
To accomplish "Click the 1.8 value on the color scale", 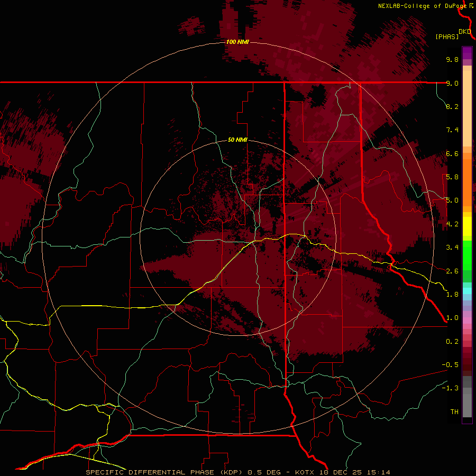I will point(452,295).
